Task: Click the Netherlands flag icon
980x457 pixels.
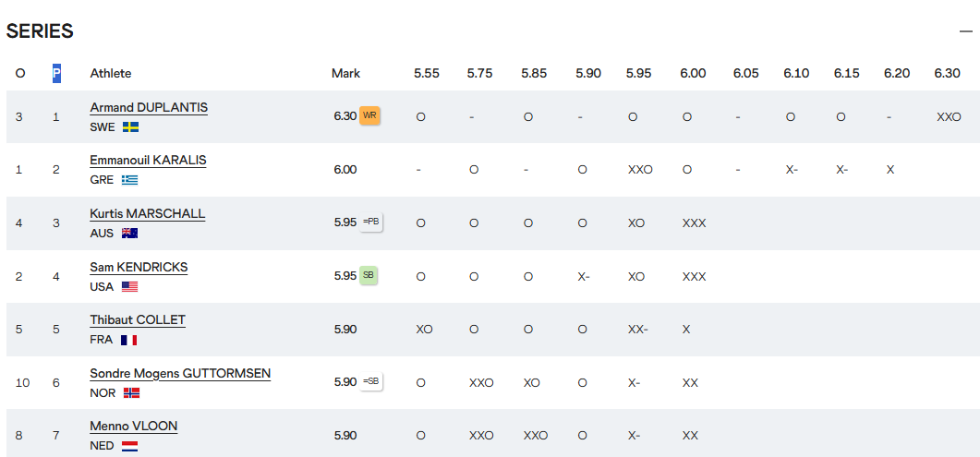Action: click(129, 446)
